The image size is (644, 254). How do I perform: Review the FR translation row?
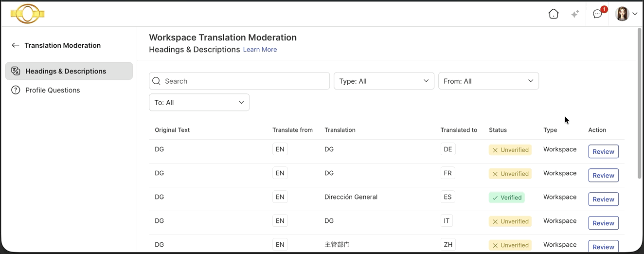coord(603,175)
